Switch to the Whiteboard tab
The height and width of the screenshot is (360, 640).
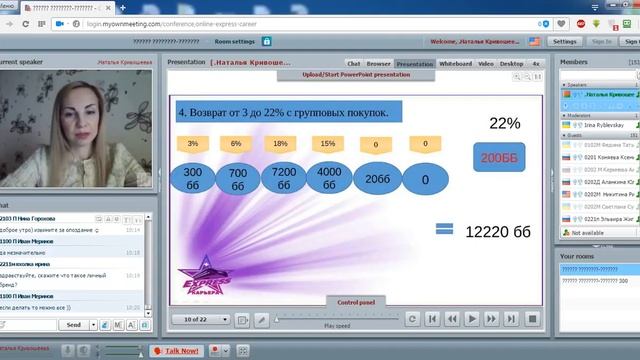click(456, 64)
